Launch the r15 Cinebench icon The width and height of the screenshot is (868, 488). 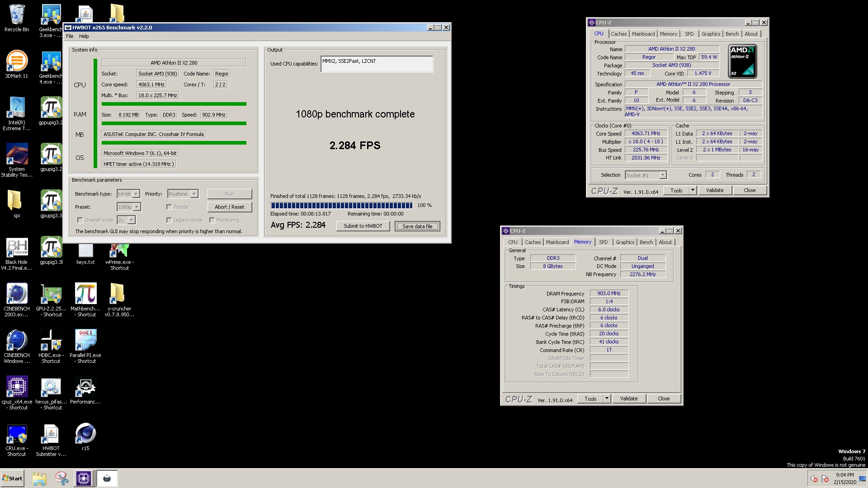[x=85, y=436]
